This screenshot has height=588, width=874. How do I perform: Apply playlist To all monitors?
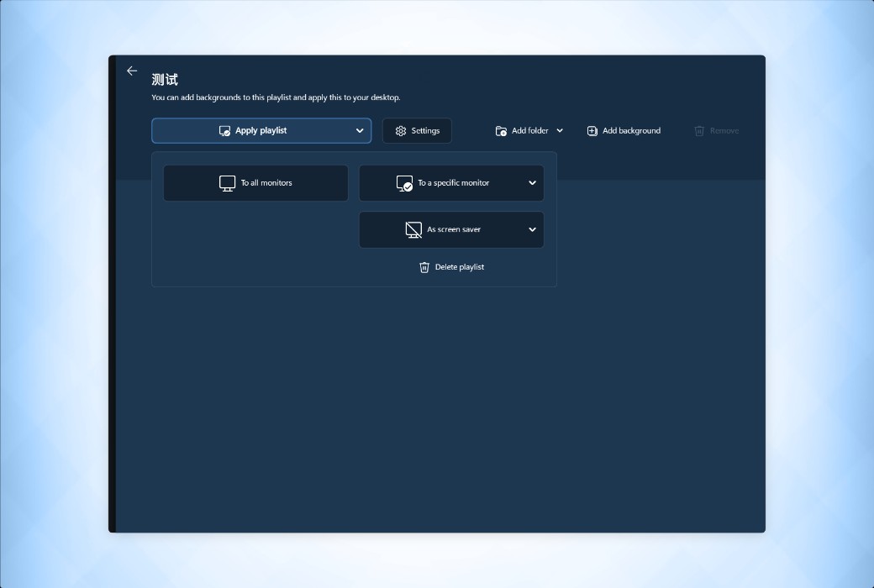tap(255, 183)
